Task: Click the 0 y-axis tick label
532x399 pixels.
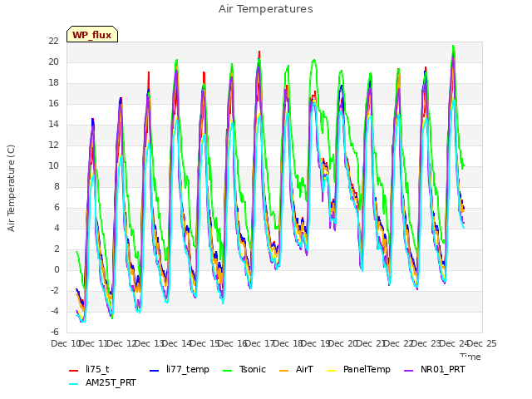Action: (x=57, y=269)
